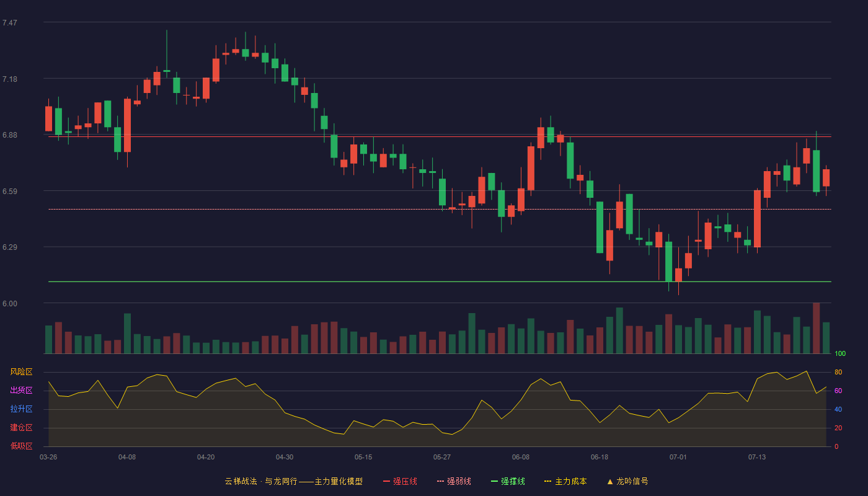
Task: Toggle the 龙吟信号 legend series
Action: (627, 481)
